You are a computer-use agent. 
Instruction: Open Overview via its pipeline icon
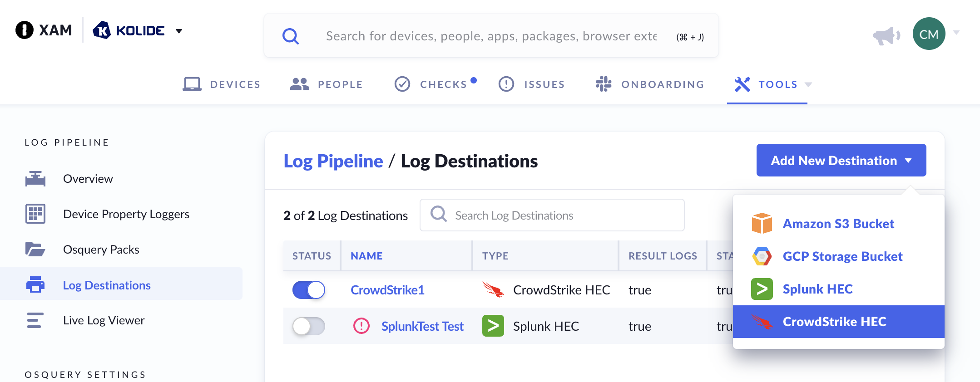point(35,179)
